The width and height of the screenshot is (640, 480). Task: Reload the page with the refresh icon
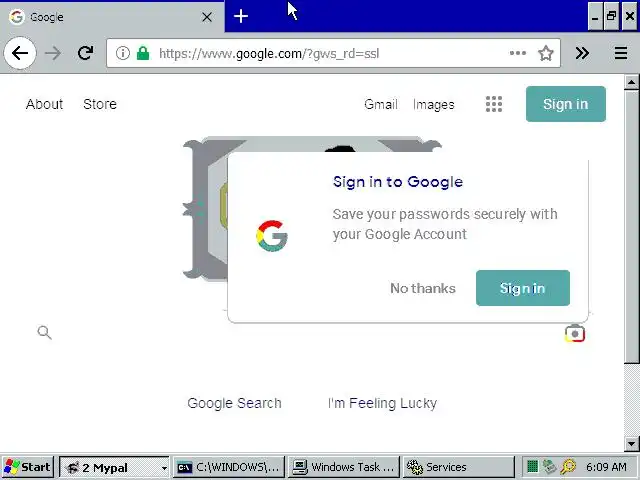click(x=85, y=53)
